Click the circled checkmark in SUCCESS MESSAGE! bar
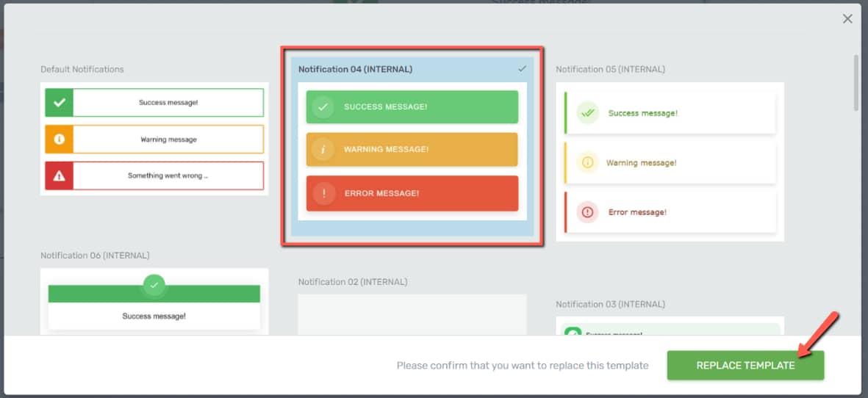The image size is (868, 398). [x=323, y=107]
